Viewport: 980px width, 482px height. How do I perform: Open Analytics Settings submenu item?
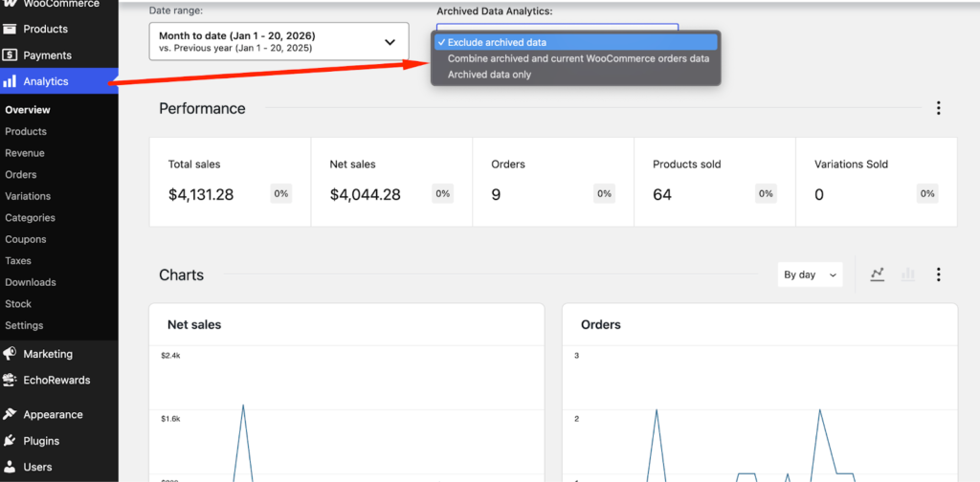tap(24, 325)
